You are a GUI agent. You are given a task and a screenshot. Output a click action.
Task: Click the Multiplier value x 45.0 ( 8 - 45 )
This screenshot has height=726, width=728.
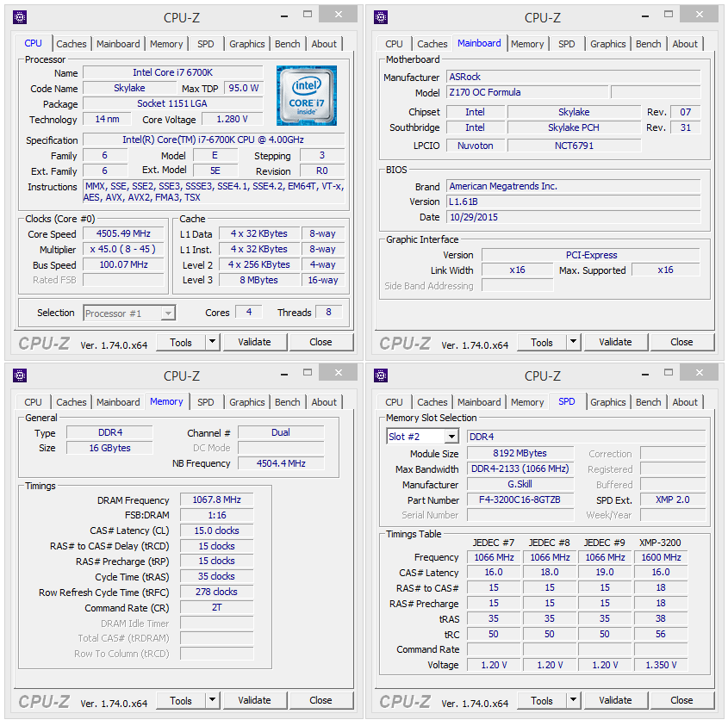pos(123,249)
